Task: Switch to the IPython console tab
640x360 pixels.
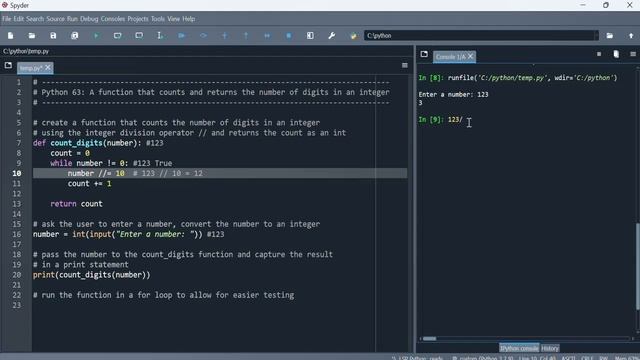Action: [519, 348]
